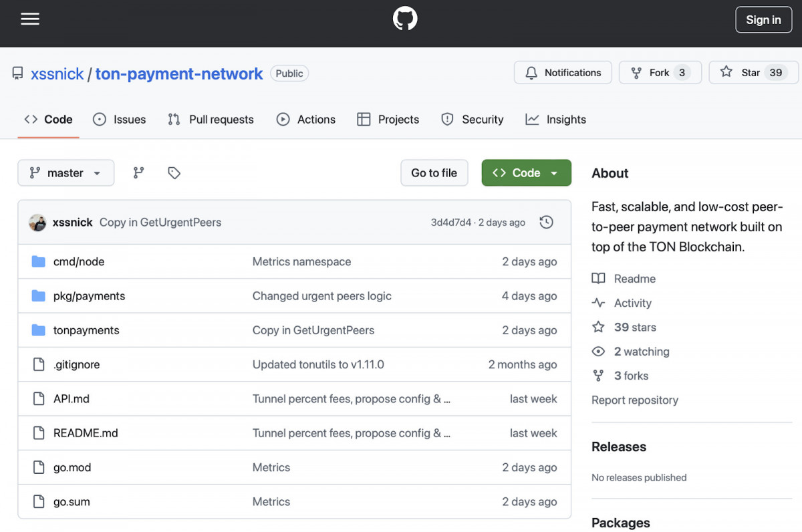Viewport: 802px width, 532px height.
Task: Open the go.sum file
Action: [x=72, y=502]
